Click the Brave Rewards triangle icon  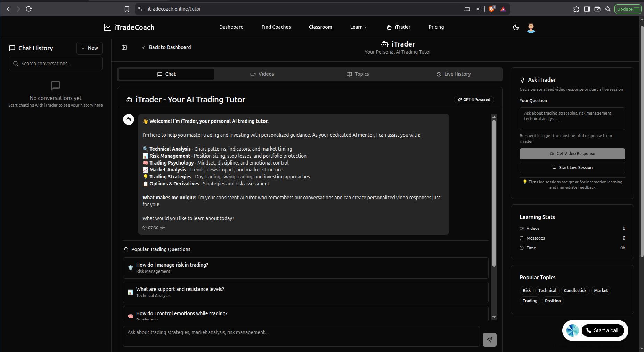click(503, 9)
